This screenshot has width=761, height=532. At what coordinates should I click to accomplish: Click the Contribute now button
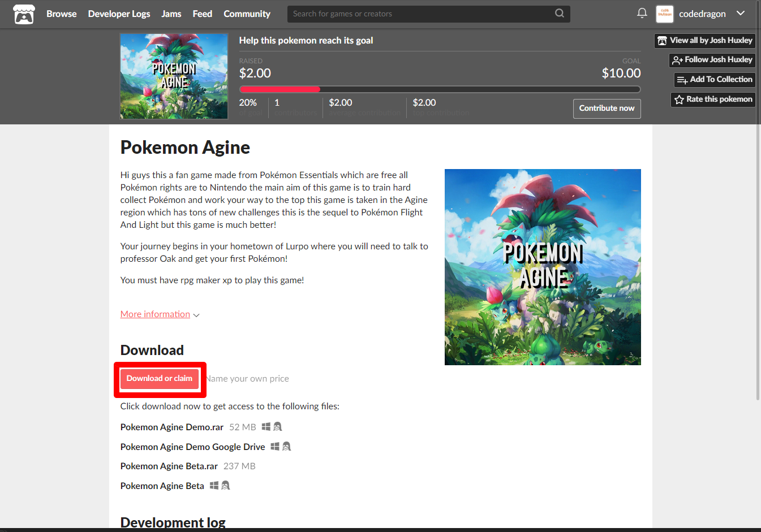(607, 109)
